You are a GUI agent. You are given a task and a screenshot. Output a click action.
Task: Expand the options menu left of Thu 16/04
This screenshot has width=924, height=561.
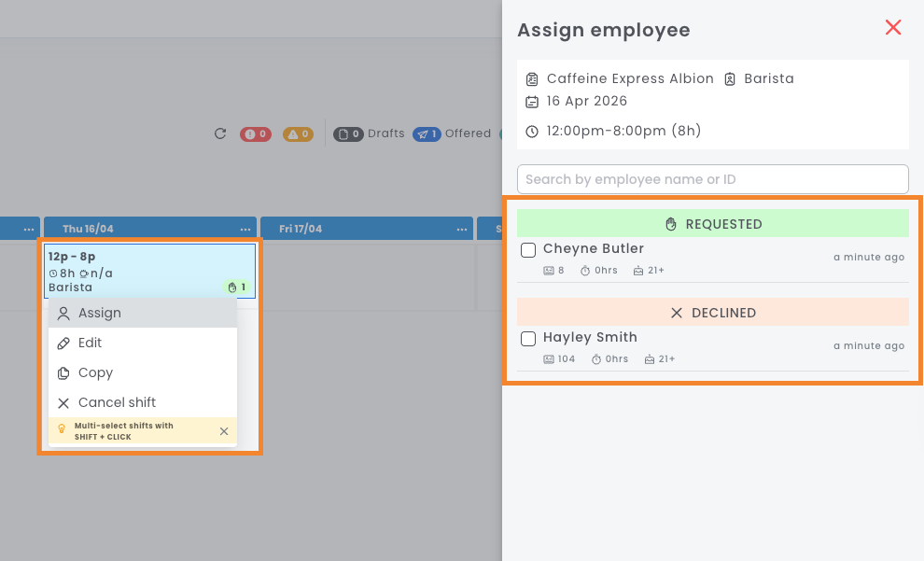[29, 229]
